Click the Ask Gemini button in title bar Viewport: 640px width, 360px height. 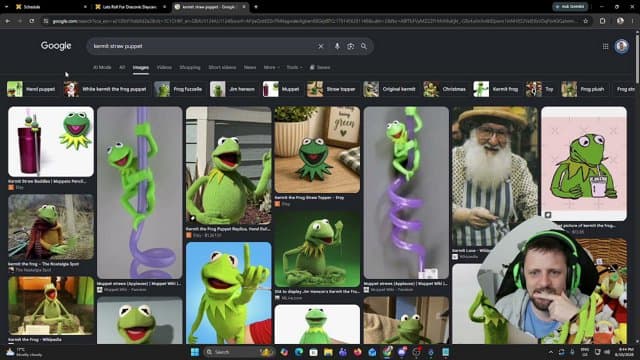coord(570,7)
